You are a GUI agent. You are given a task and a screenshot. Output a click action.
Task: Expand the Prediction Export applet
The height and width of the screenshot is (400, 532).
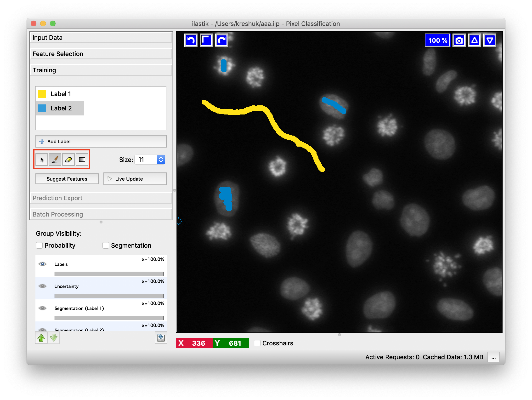[101, 199]
